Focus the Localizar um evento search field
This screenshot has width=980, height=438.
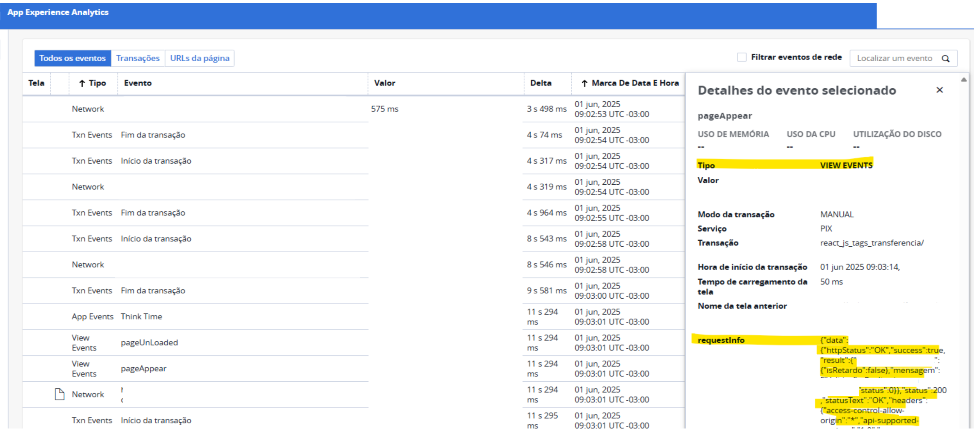(x=894, y=59)
